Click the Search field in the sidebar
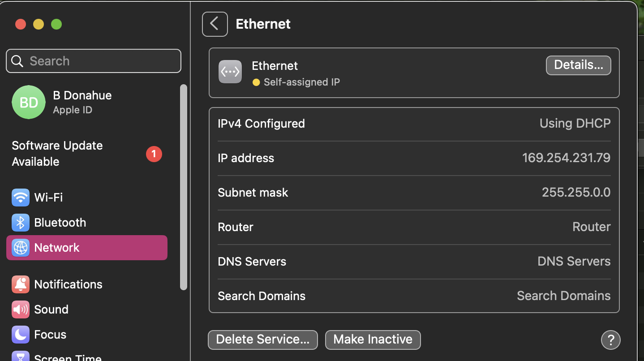 [x=93, y=60]
